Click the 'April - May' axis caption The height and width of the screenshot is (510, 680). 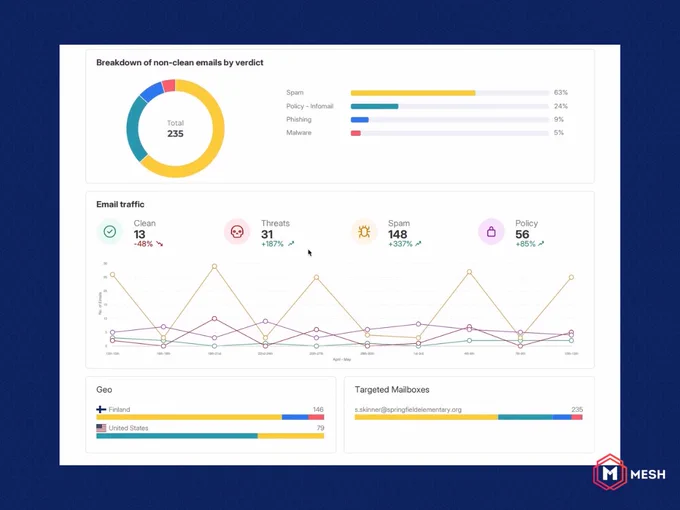click(x=342, y=360)
